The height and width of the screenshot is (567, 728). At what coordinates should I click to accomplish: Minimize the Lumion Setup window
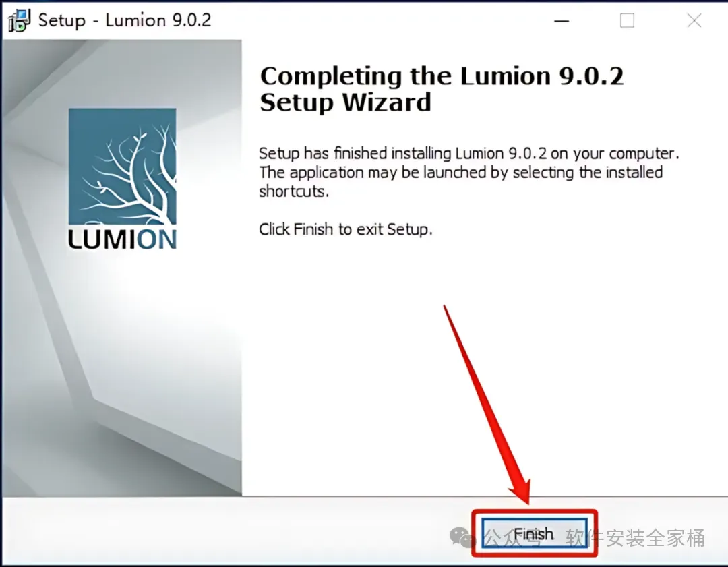[x=562, y=20]
